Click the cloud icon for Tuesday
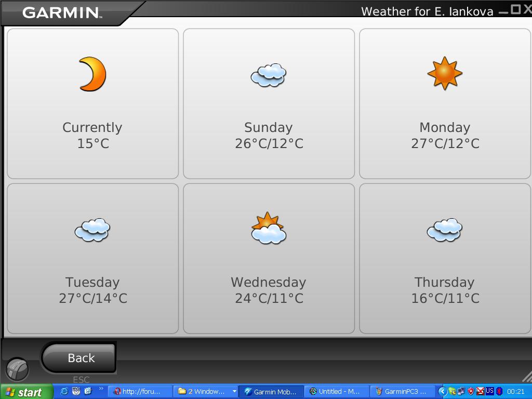The width and height of the screenshot is (532, 399). (x=92, y=230)
